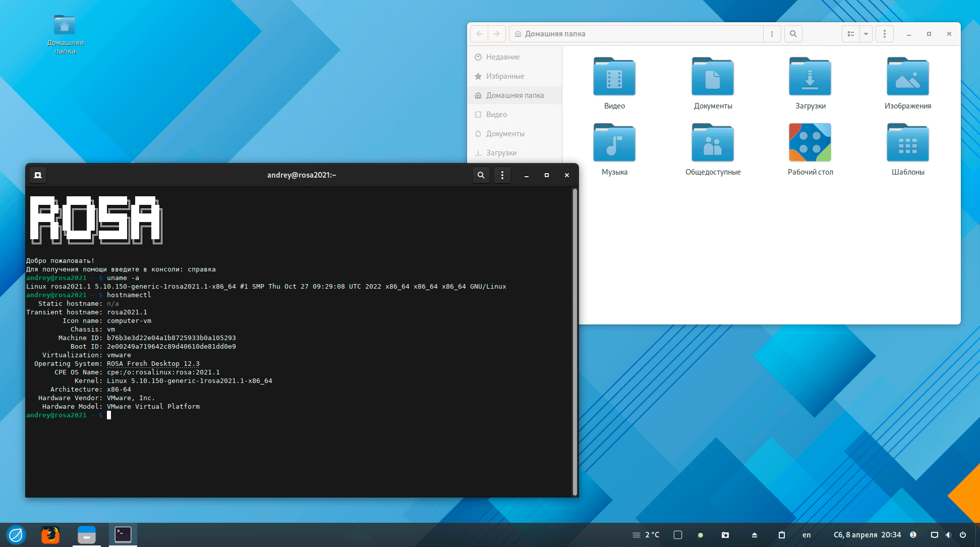This screenshot has width=980, height=547.
Task: Open the ROSA start menu button
Action: [16, 535]
